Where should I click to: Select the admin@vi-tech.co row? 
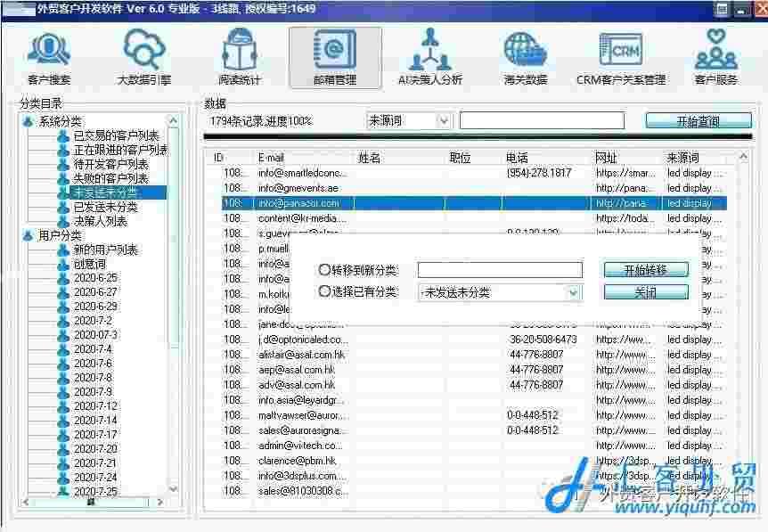pyautogui.click(x=474, y=446)
